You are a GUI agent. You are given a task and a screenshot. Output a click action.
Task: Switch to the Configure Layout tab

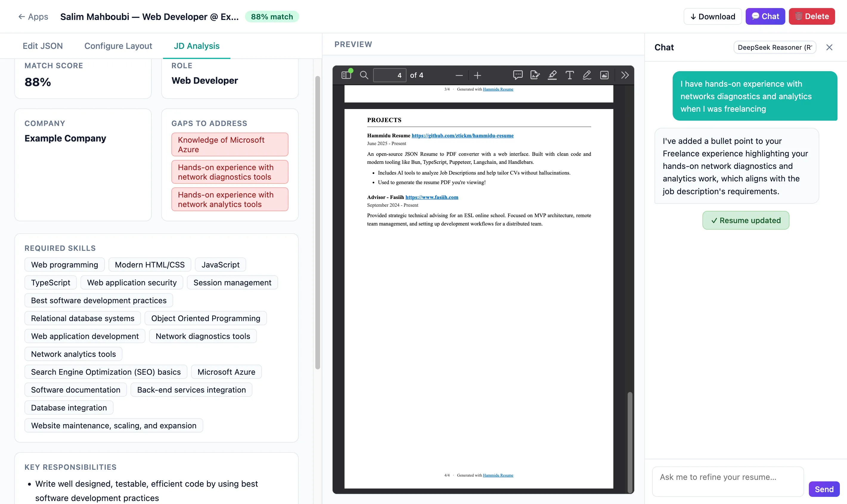coord(118,46)
